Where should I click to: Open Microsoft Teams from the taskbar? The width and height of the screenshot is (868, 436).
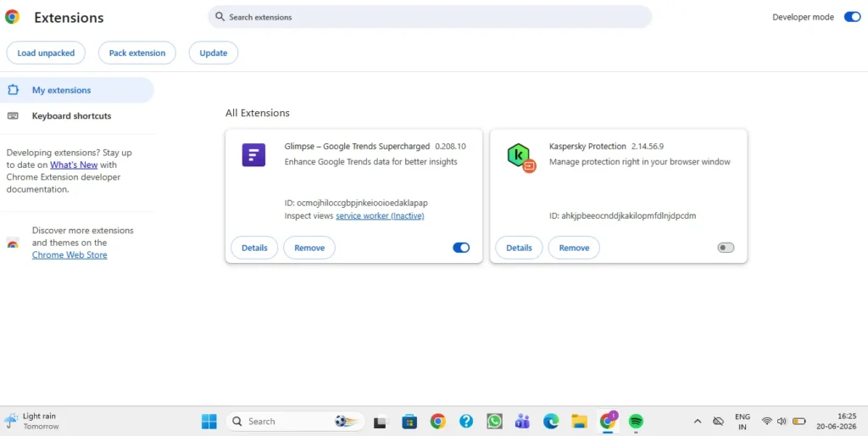[522, 422]
